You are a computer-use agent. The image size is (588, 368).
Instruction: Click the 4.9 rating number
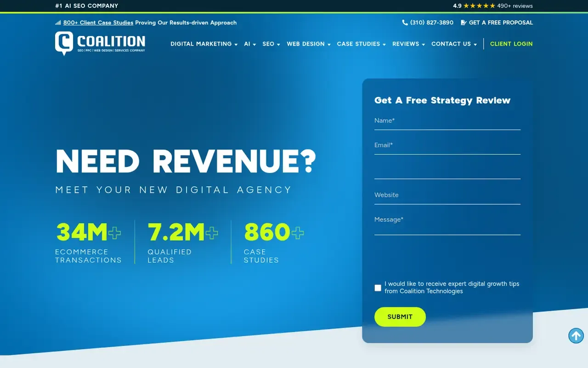[457, 6]
